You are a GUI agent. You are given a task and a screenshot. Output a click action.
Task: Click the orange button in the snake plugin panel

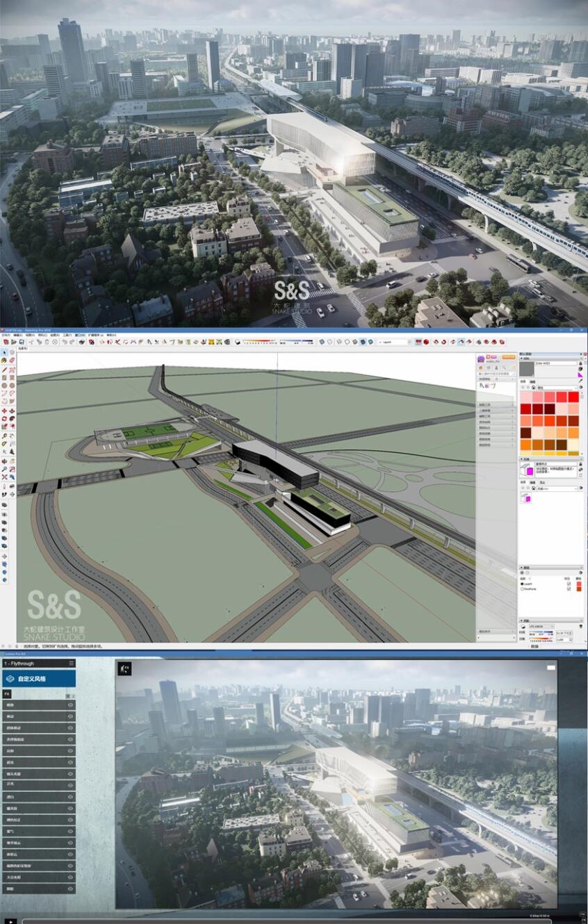[x=509, y=357]
